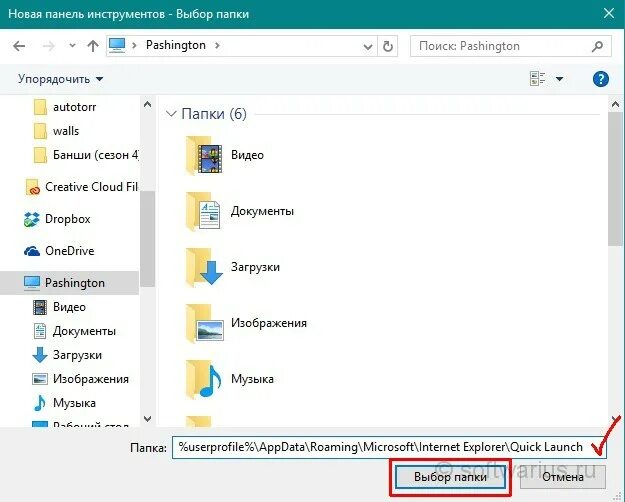Close the folder selection dialog

click(609, 14)
